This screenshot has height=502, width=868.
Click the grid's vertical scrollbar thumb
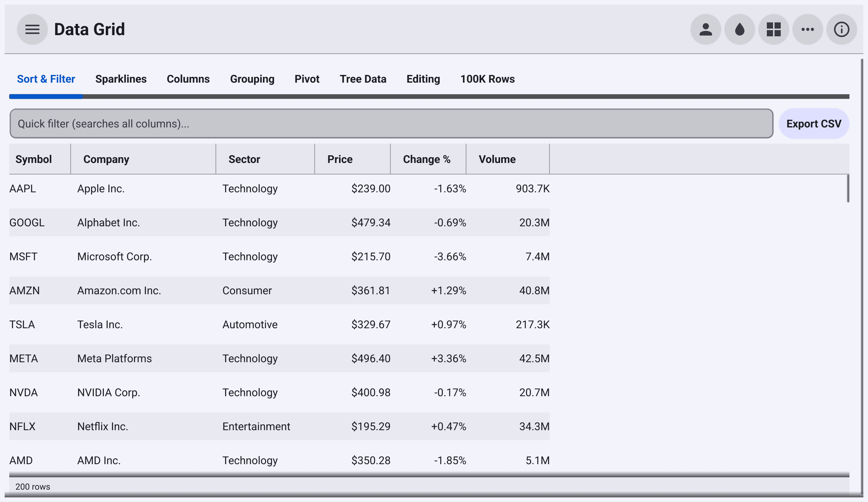click(848, 188)
